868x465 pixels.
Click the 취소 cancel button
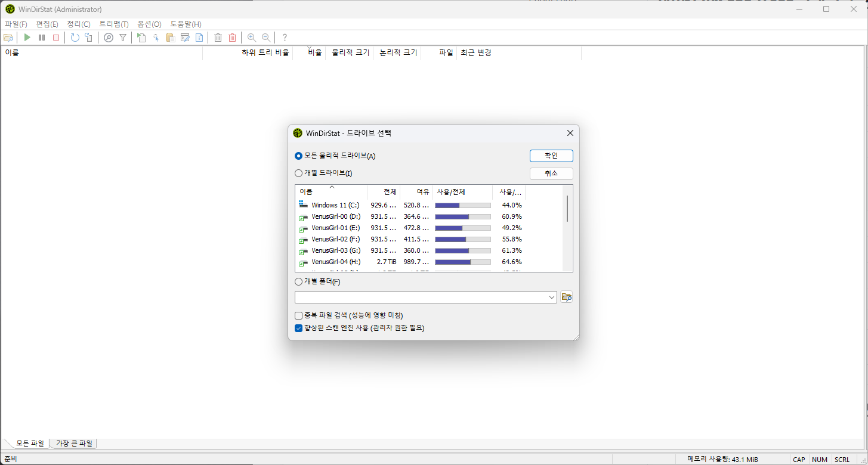click(551, 173)
